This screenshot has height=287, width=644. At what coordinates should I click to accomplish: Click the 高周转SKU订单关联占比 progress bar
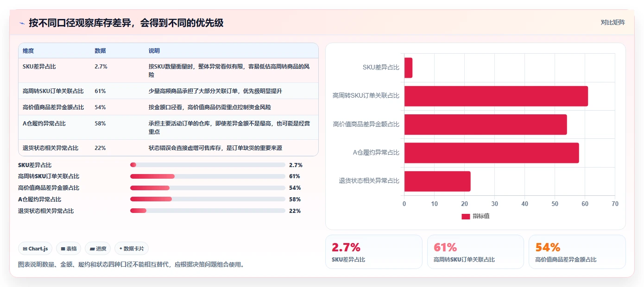click(x=208, y=176)
